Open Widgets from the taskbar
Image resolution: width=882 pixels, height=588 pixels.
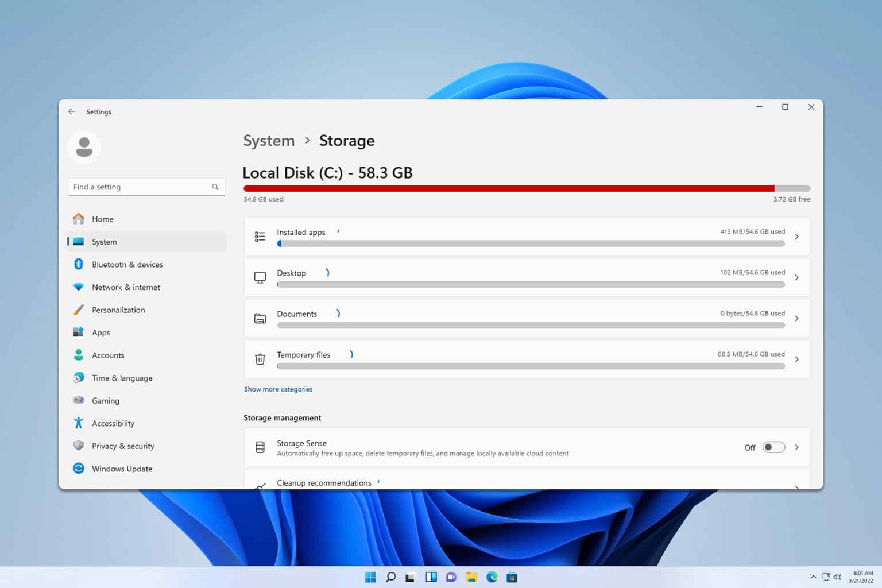431,577
